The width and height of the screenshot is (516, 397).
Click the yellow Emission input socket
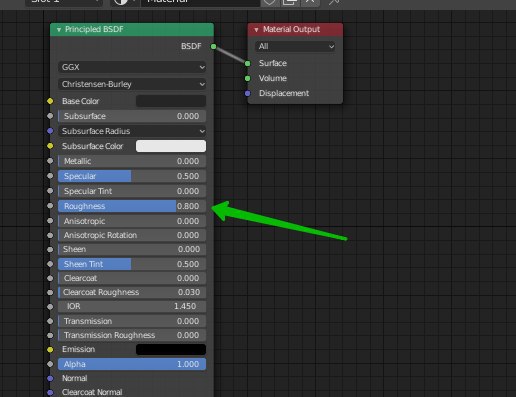pyautogui.click(x=50, y=349)
